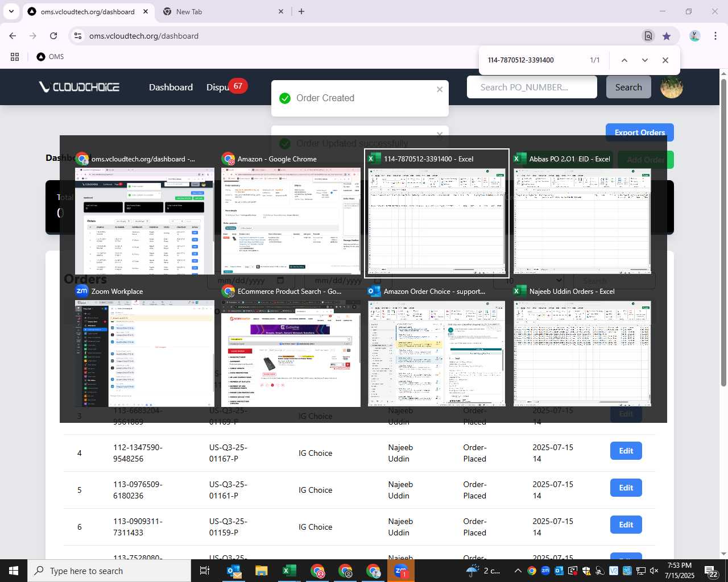Viewport: 728px width, 582px height.
Task: Dismiss the Order Created notification
Action: pos(440,89)
